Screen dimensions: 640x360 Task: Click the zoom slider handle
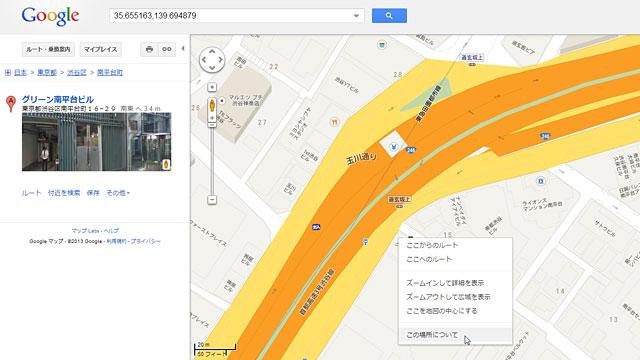212,124
